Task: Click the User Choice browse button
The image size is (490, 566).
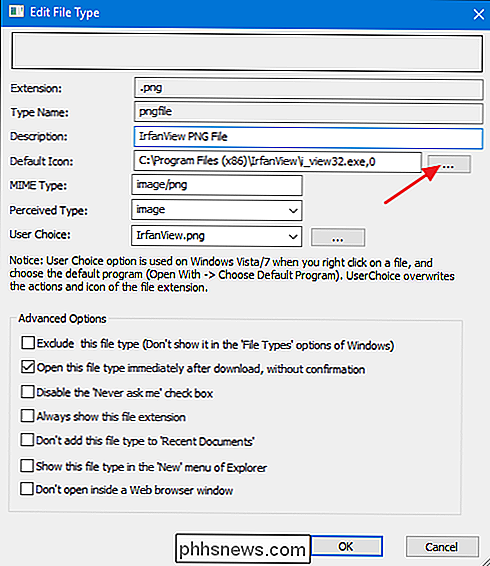Action: [x=338, y=238]
